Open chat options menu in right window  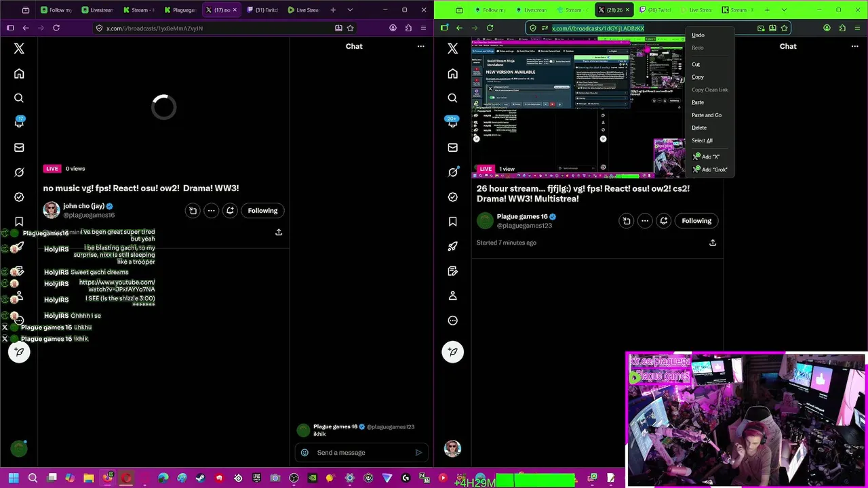click(x=854, y=46)
